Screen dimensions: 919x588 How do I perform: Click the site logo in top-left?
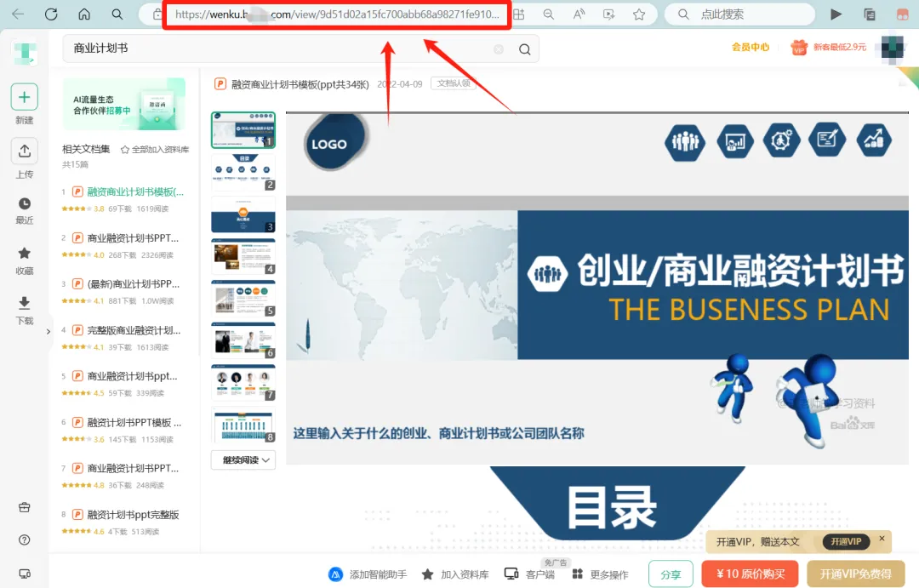(24, 52)
